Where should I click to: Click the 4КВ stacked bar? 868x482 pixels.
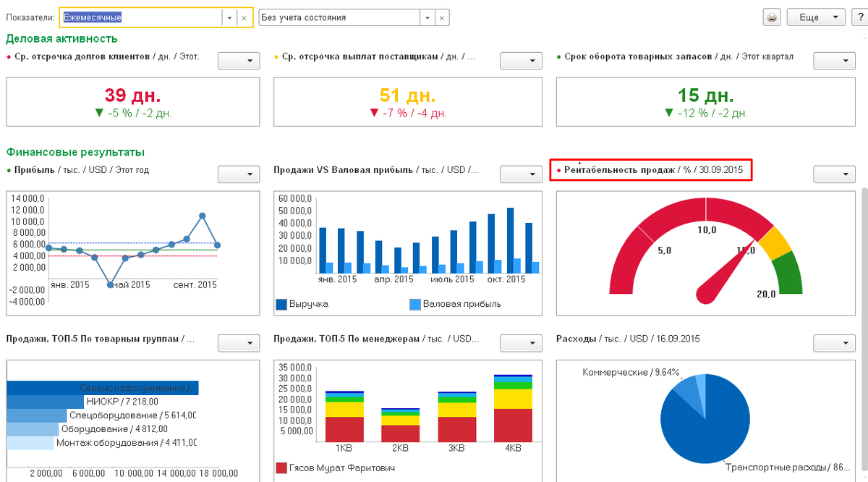pyautogui.click(x=513, y=408)
